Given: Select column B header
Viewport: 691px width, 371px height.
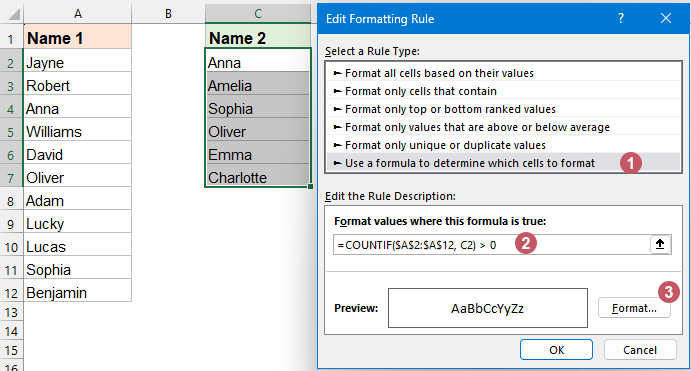Looking at the screenshot, I should click(x=168, y=14).
